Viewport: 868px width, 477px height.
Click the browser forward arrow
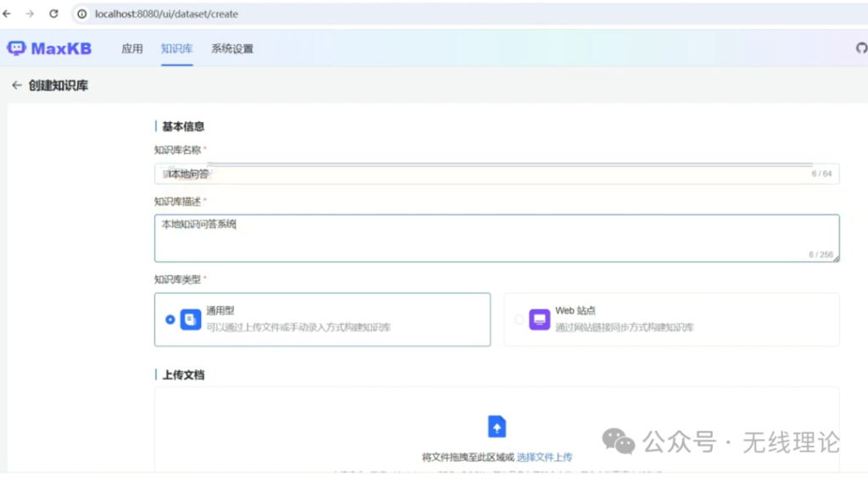coord(30,14)
